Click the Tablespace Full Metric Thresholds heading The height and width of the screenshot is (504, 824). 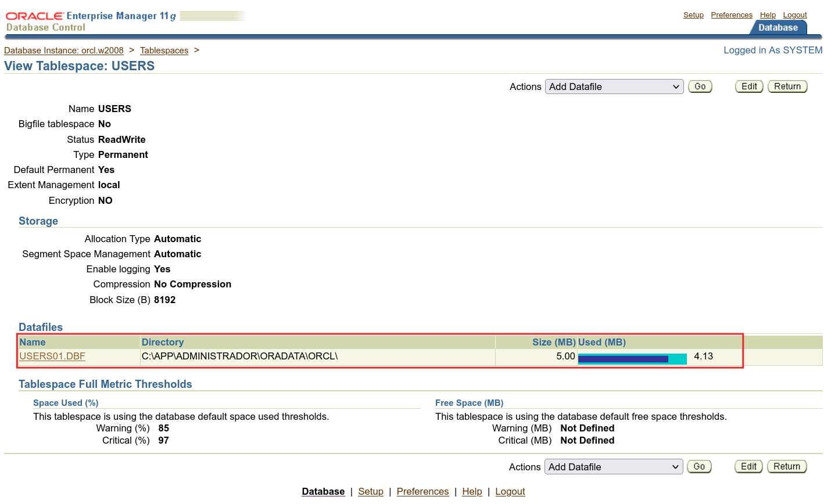pos(105,384)
